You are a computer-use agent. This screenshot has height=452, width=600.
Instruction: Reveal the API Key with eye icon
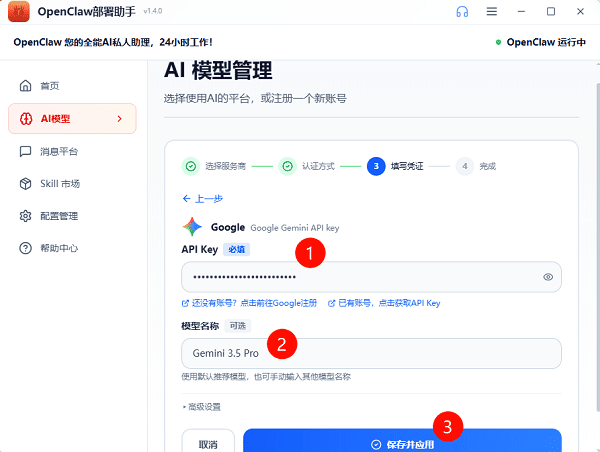(x=548, y=277)
